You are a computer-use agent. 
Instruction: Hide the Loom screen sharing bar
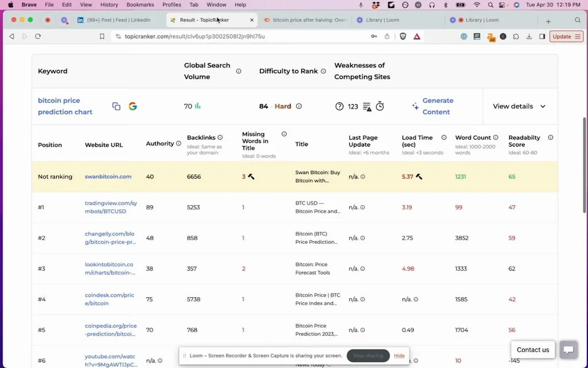[x=399, y=356]
